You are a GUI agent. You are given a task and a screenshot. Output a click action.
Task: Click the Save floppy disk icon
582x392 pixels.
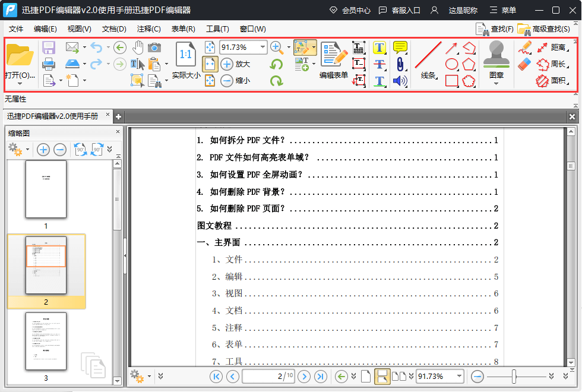(x=49, y=47)
